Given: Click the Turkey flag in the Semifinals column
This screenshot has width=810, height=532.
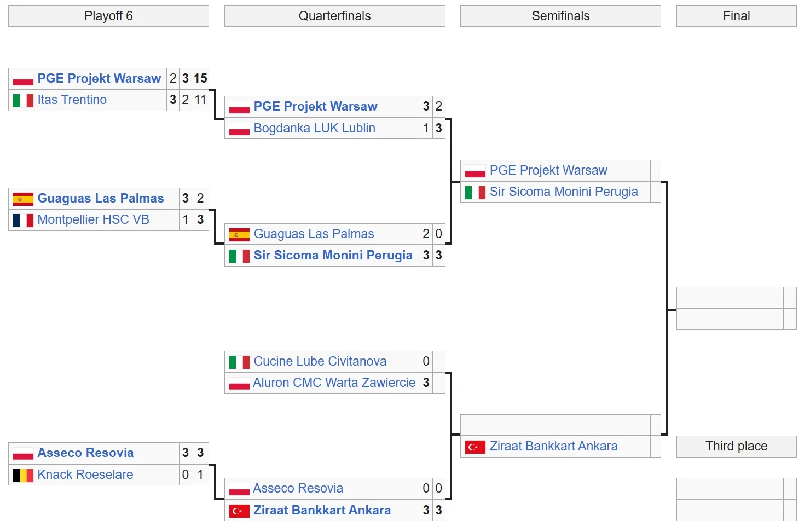Looking at the screenshot, I should click(x=475, y=447).
